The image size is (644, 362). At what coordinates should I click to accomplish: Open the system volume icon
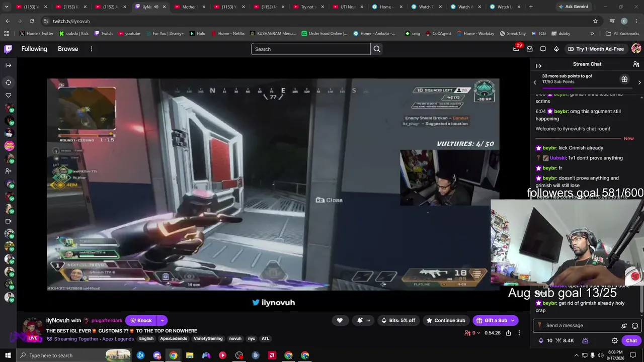[600, 355]
